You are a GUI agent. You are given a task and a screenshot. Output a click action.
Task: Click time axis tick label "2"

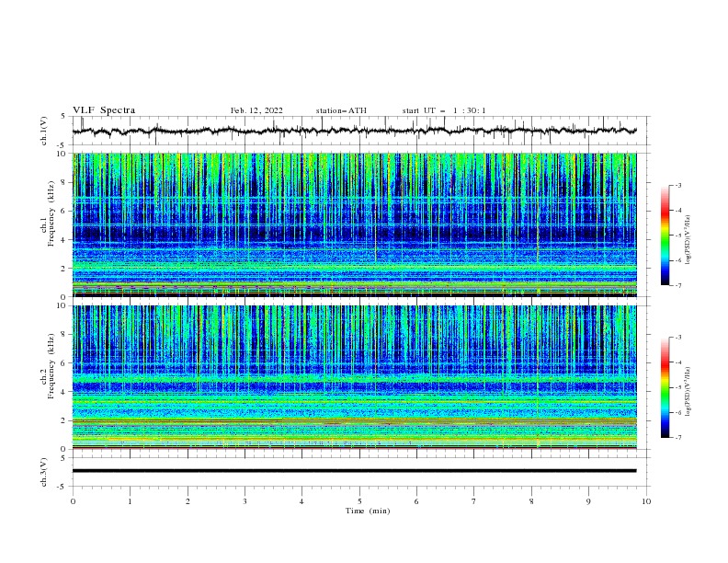[188, 501]
